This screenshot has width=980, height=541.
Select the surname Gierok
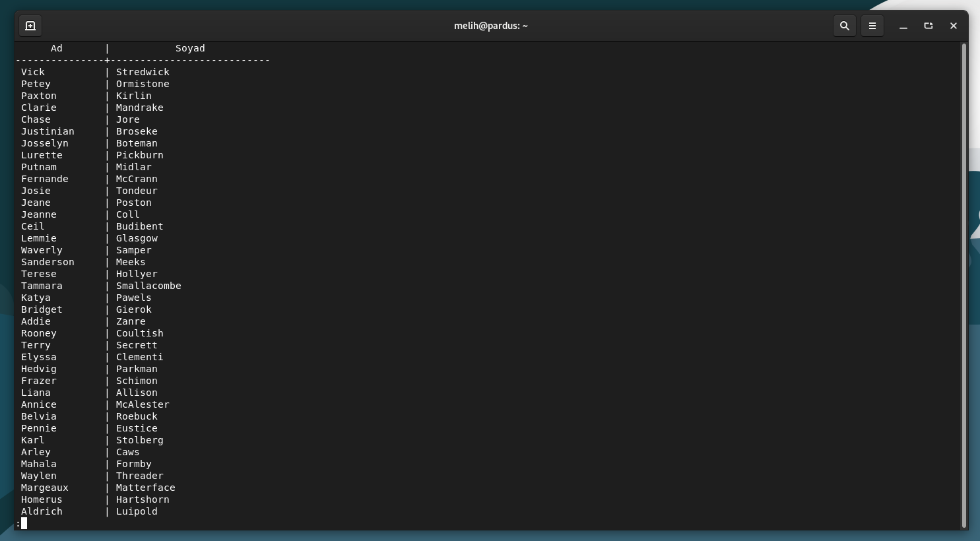pyautogui.click(x=134, y=309)
